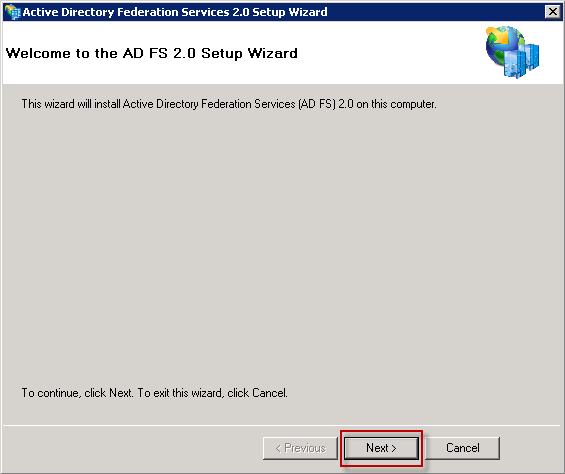Select the Welcome to the AD FS heading
The height and width of the screenshot is (474, 565).
[x=152, y=53]
